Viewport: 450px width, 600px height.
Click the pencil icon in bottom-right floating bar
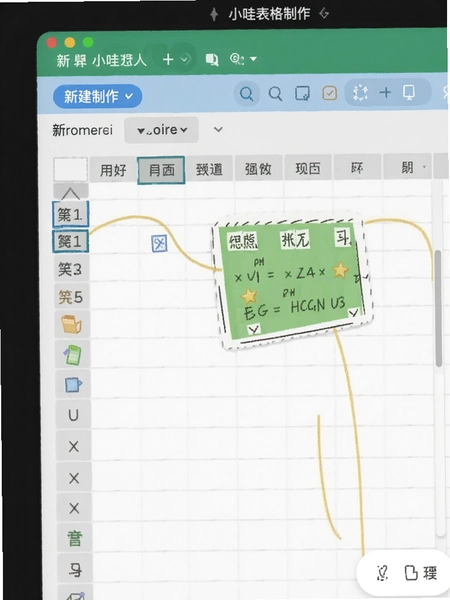pos(382,573)
